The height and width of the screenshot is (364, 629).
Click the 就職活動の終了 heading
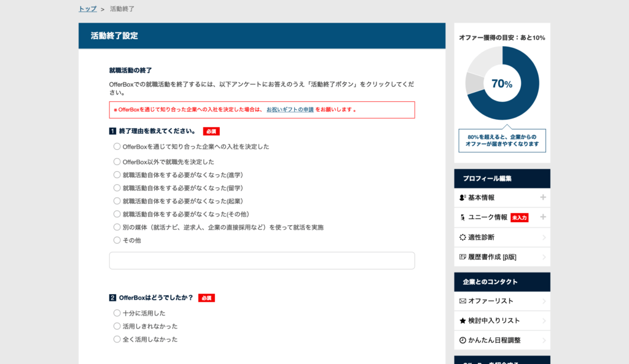click(130, 70)
